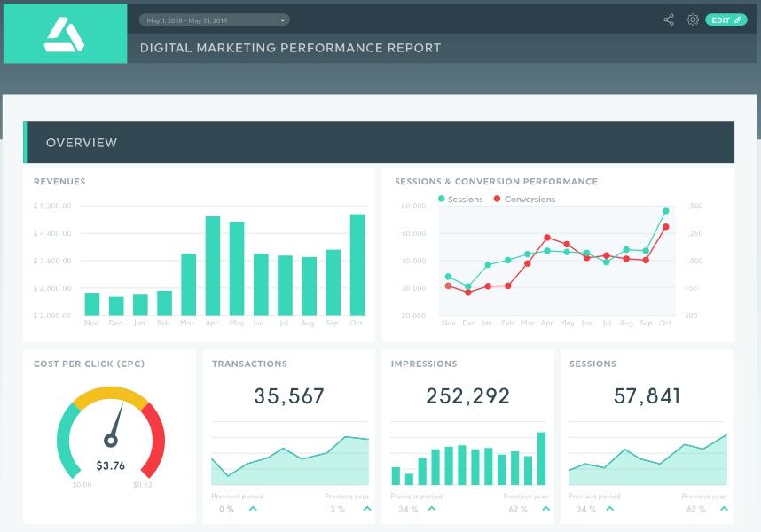Click the Apr revenue bar
This screenshot has width=761, height=532.
click(x=213, y=266)
